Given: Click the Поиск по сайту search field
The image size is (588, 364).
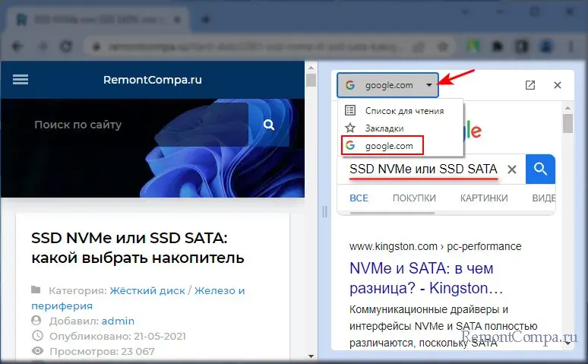Looking at the screenshot, I should point(137,125).
